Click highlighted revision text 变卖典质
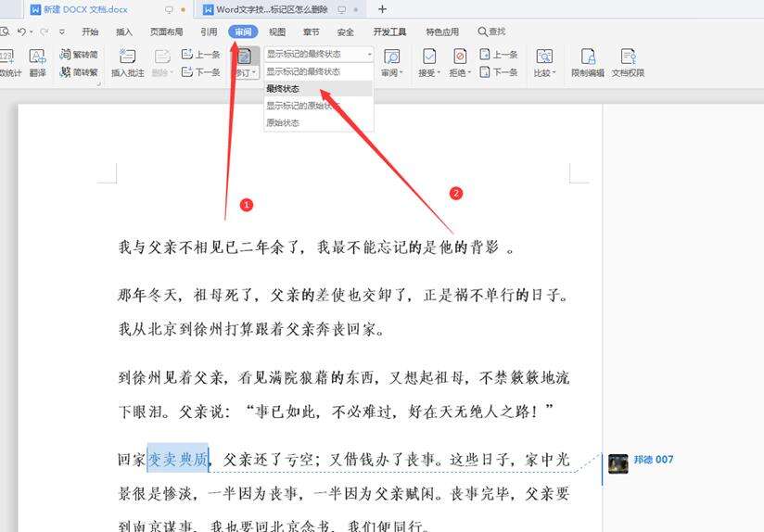Viewport: 764px width, 532px height. (x=178, y=459)
